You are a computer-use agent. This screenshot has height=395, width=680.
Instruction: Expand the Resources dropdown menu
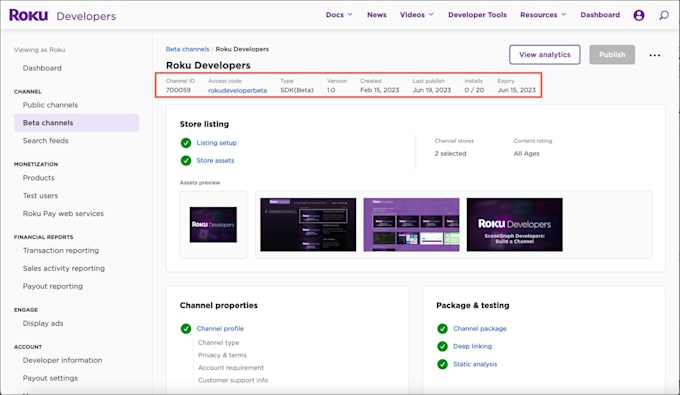(x=543, y=15)
